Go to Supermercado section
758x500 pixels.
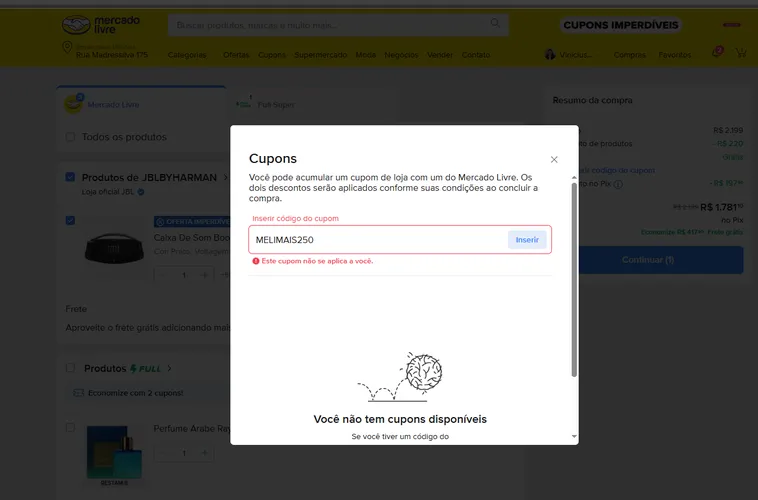(321, 55)
